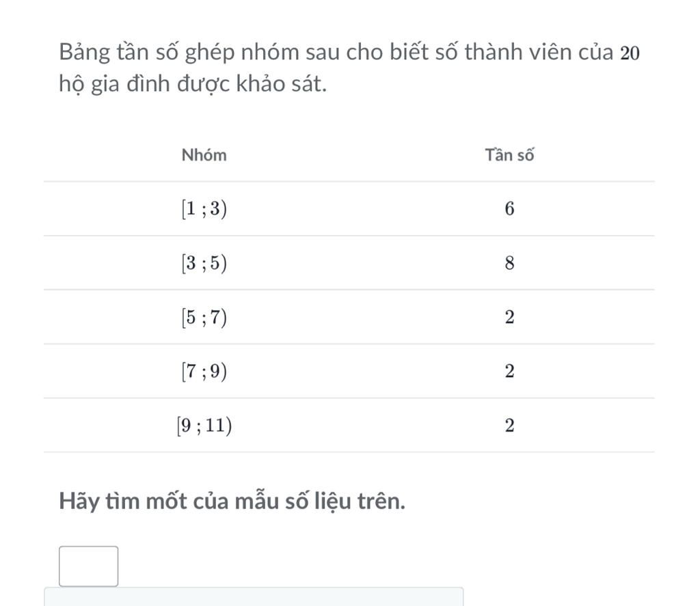The width and height of the screenshot is (700, 606).
Task: Click the word "mốt" in the question
Action: pos(162,502)
